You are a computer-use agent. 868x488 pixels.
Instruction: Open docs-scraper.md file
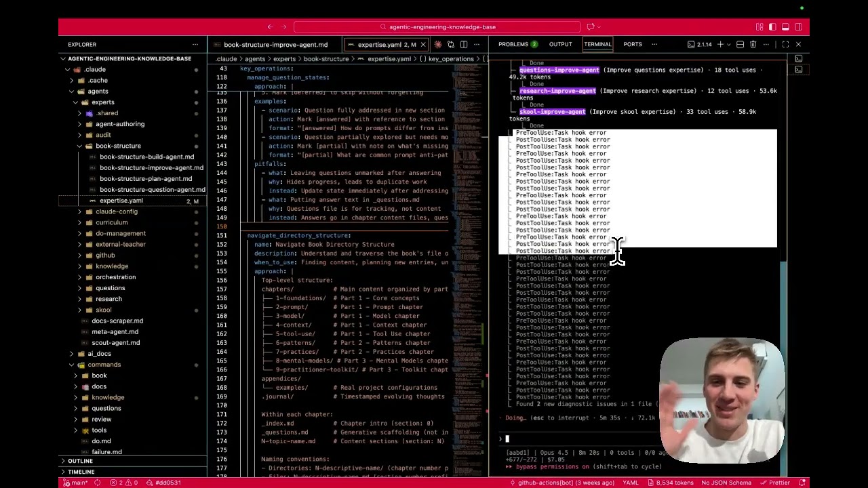117,321
